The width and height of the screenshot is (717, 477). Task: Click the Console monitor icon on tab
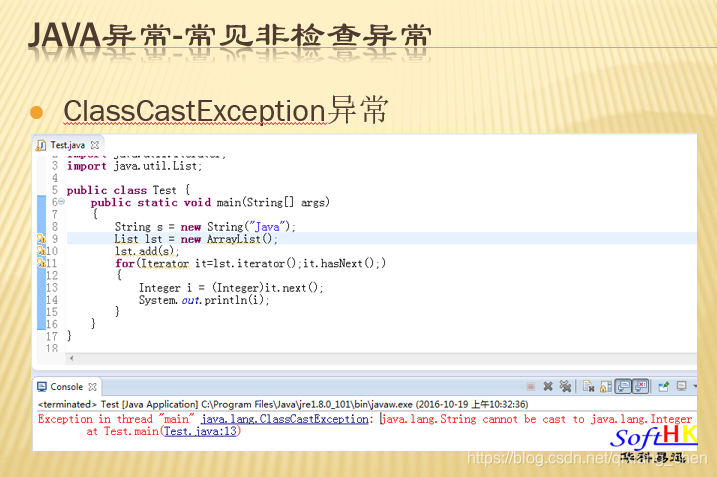(x=42, y=387)
